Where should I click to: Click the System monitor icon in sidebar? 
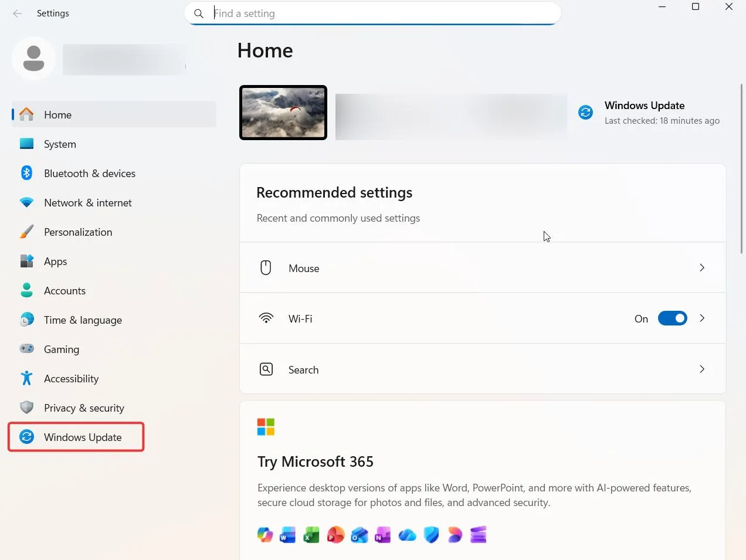coord(26,144)
